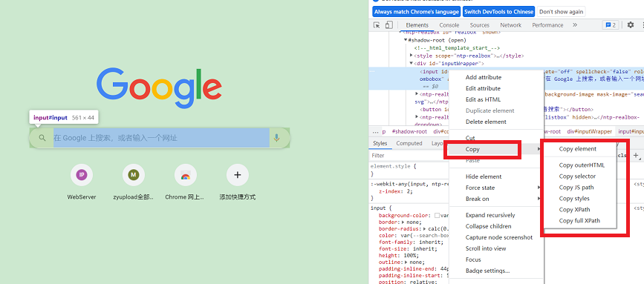This screenshot has height=284, width=644.
Task: Click the magnifier icon in search box
Action: pyautogui.click(x=42, y=138)
